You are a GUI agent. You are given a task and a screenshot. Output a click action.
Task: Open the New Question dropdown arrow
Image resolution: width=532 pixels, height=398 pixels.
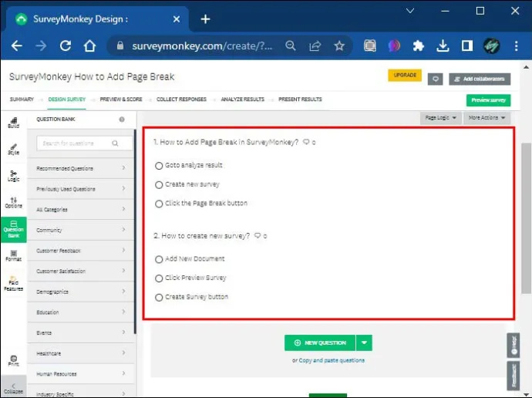pos(364,342)
